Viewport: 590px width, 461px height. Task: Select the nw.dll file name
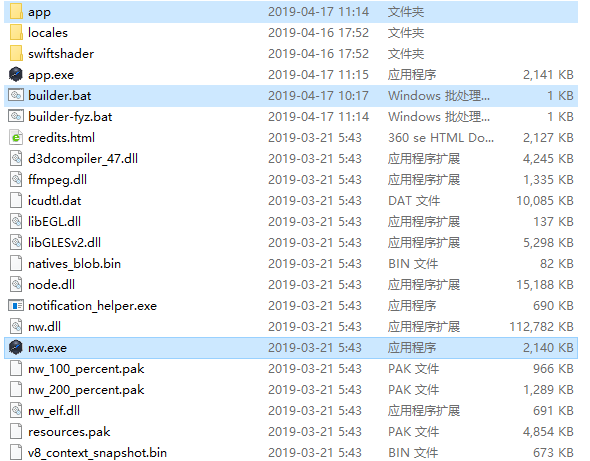pyautogui.click(x=44, y=327)
